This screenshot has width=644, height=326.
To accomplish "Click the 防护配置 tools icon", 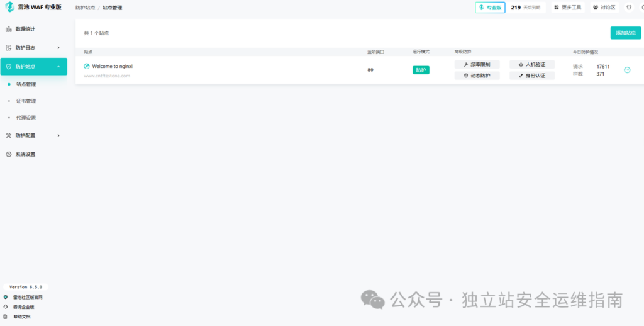I will pos(9,135).
